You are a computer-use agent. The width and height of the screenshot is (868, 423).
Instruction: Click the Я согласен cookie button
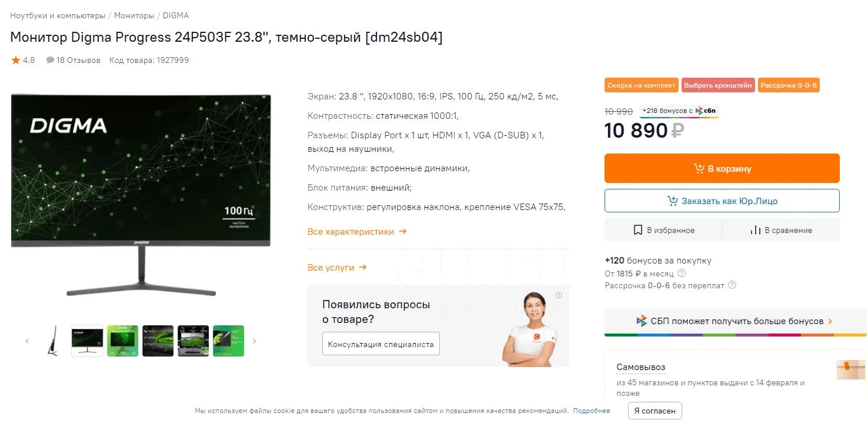pyautogui.click(x=655, y=411)
